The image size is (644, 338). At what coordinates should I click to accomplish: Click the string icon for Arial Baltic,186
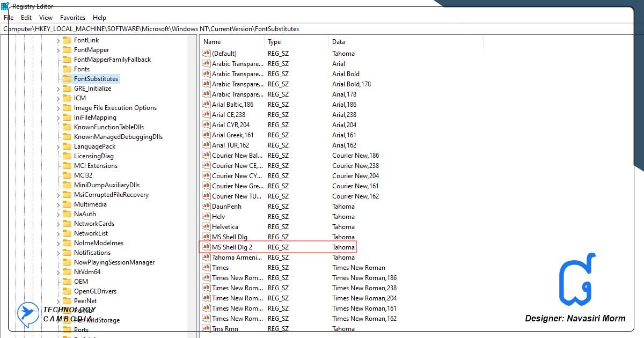pyautogui.click(x=207, y=104)
